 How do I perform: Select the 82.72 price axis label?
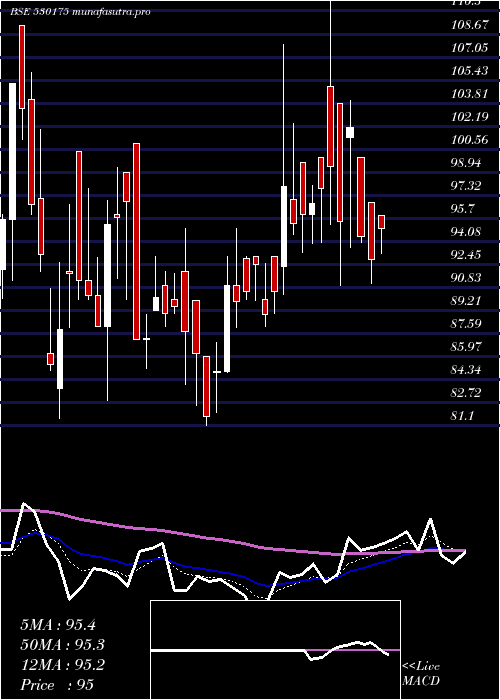(466, 393)
